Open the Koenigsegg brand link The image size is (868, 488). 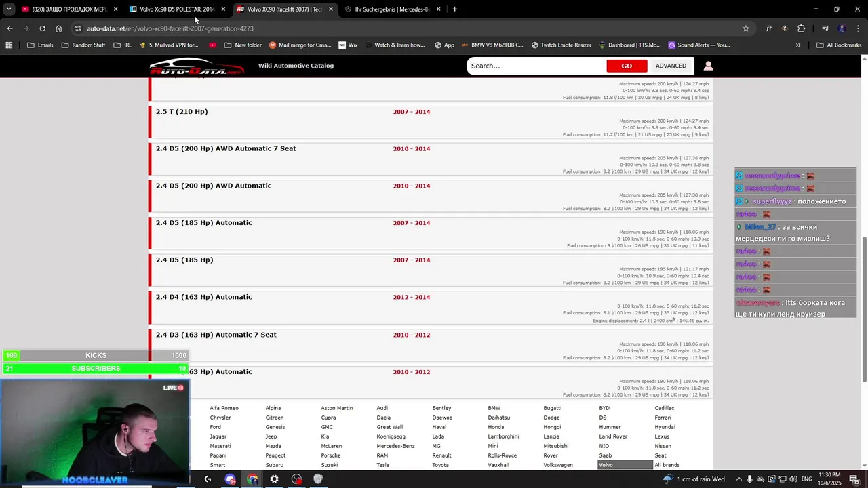391,436
